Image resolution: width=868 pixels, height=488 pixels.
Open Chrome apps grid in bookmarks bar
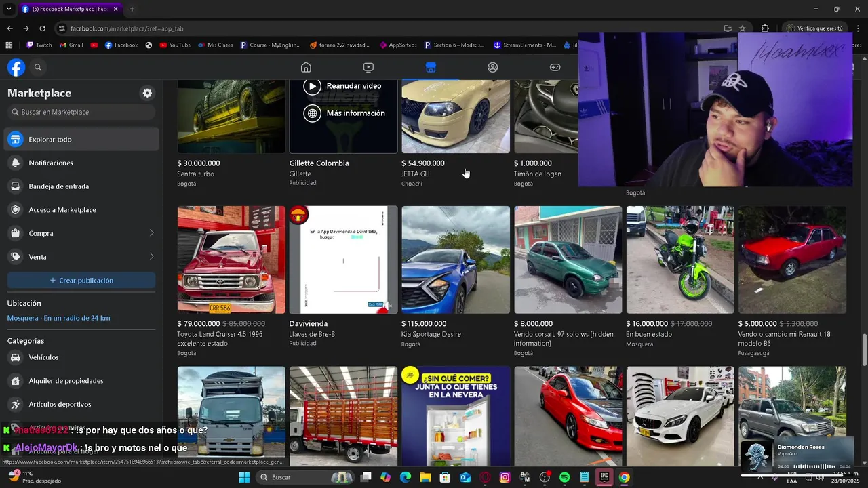(9, 45)
